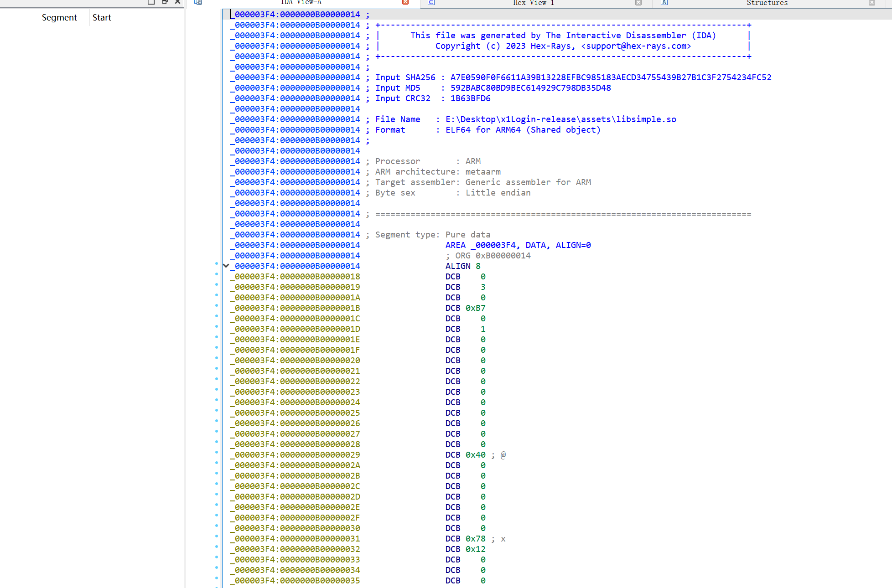The image size is (892, 588).
Task: Collapse the ALIGN 8 line chevron
Action: pos(226,266)
